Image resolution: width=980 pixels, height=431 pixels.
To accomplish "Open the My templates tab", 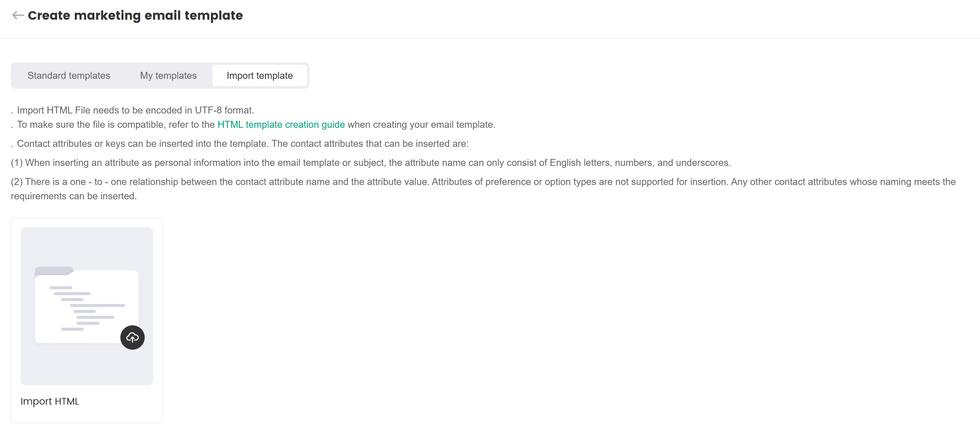I will [x=168, y=76].
